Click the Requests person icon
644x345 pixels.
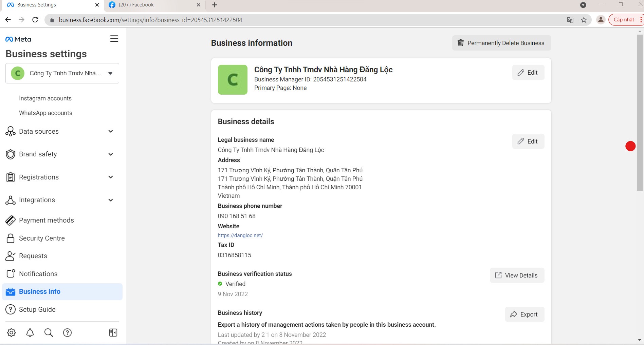coord(11,256)
